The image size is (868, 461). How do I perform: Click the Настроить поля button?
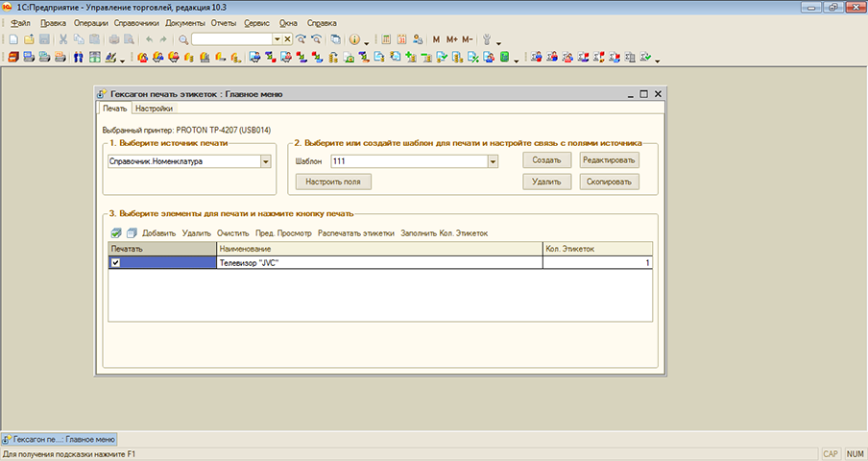[x=333, y=181]
